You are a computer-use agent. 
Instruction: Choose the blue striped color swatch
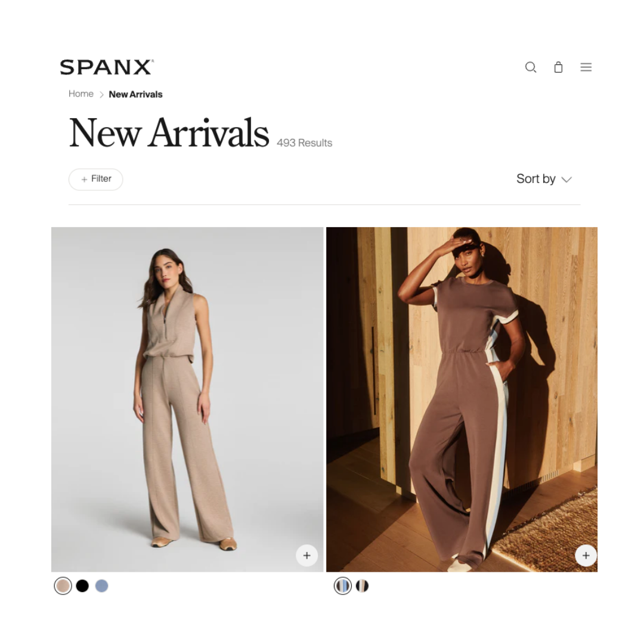pos(342,586)
